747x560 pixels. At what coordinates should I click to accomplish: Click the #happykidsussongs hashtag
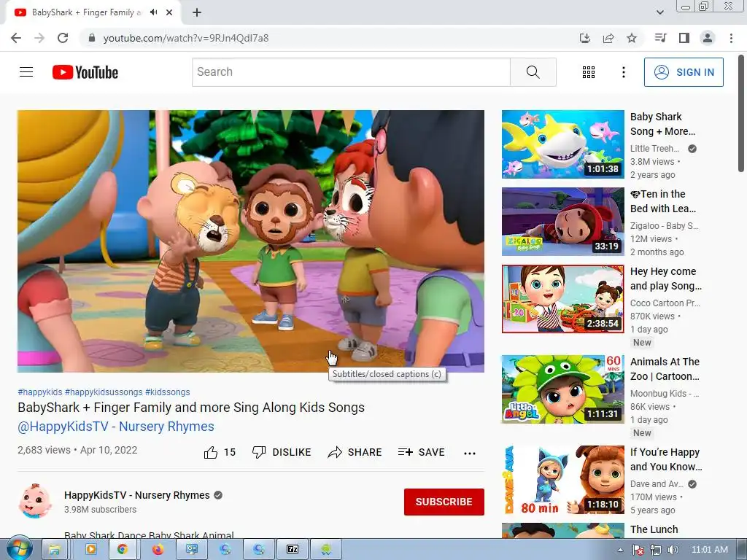(x=104, y=392)
